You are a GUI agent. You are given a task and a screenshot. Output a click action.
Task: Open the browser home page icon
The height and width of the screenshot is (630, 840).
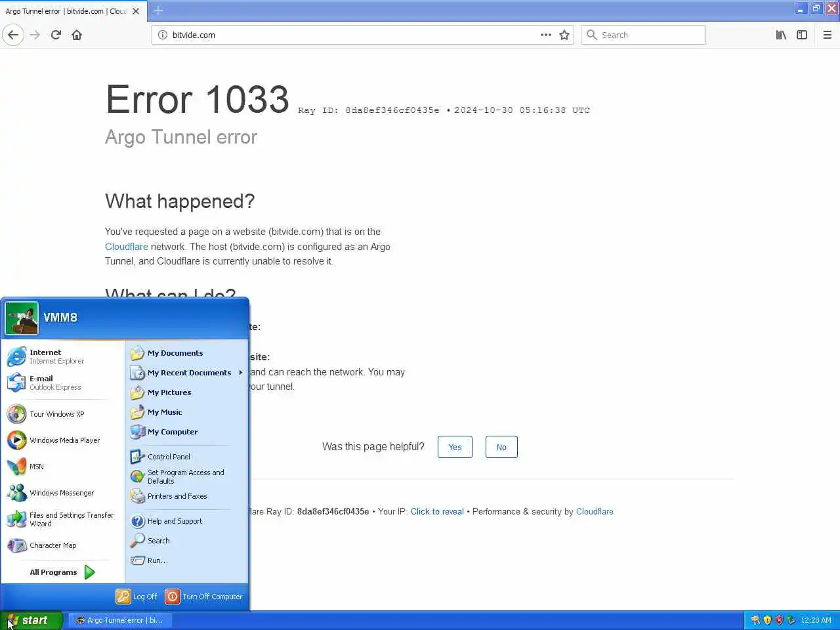77,35
